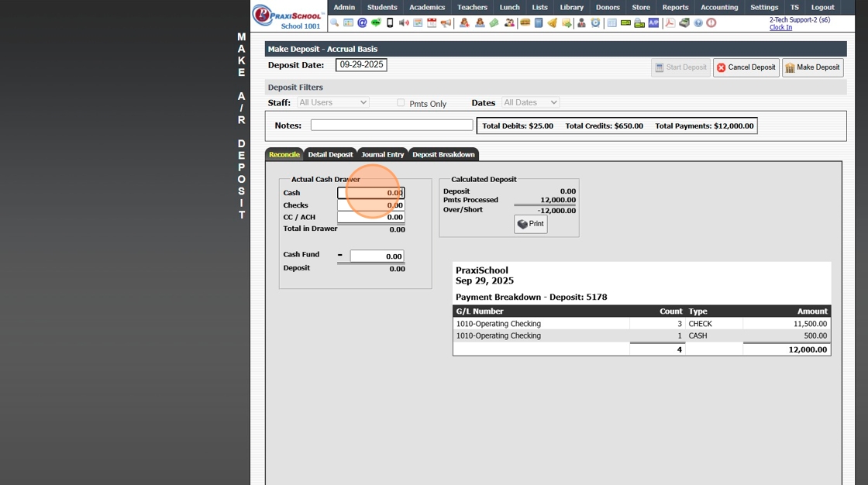Click the Print button in Calculated Deposit
Screen dimensions: 868x485
coord(531,224)
